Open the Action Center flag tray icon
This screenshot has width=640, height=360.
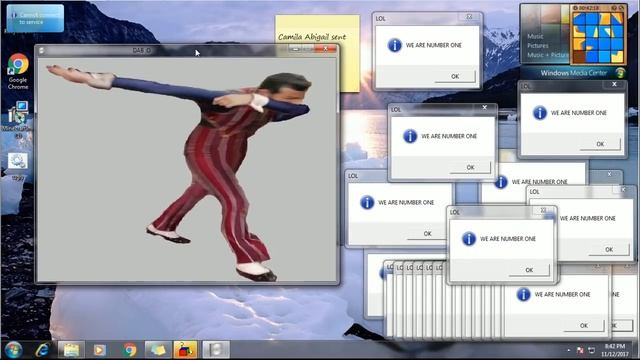580,350
